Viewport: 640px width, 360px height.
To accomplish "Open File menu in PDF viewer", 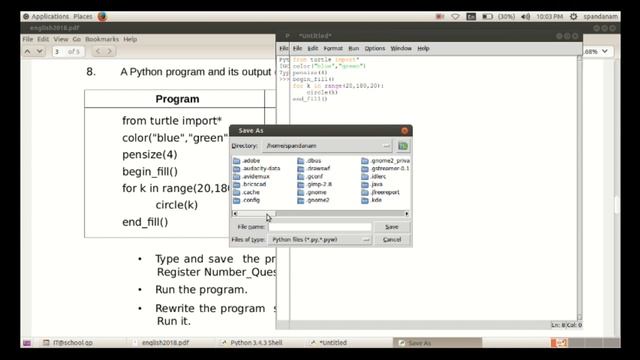I will click(28, 39).
